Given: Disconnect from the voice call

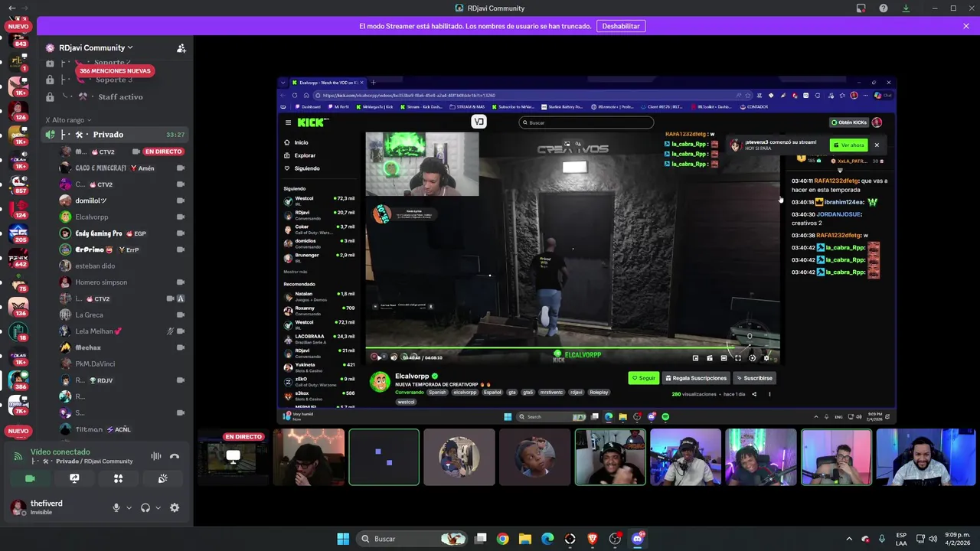Looking at the screenshot, I should (175, 456).
